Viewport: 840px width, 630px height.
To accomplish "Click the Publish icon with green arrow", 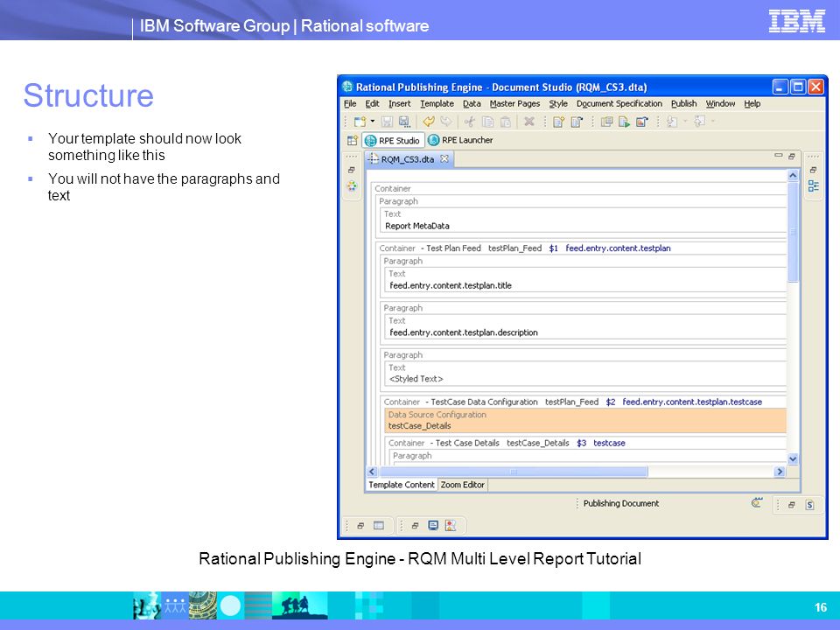I will 624,122.
